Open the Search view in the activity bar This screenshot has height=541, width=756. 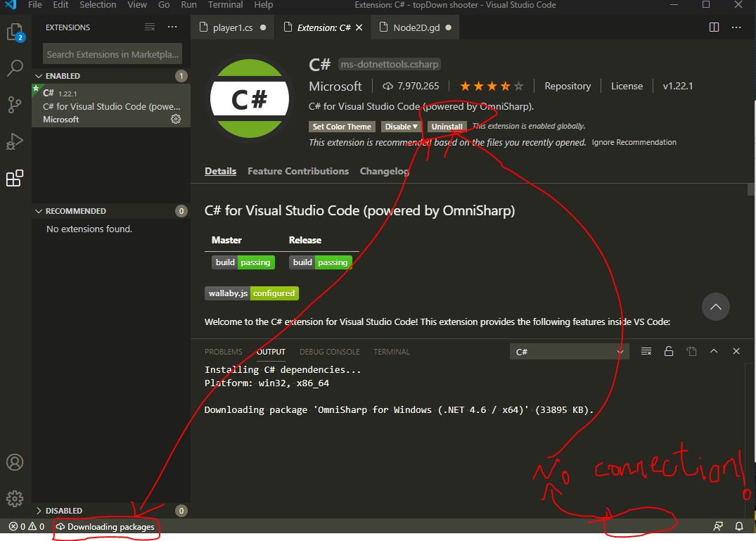tap(15, 68)
